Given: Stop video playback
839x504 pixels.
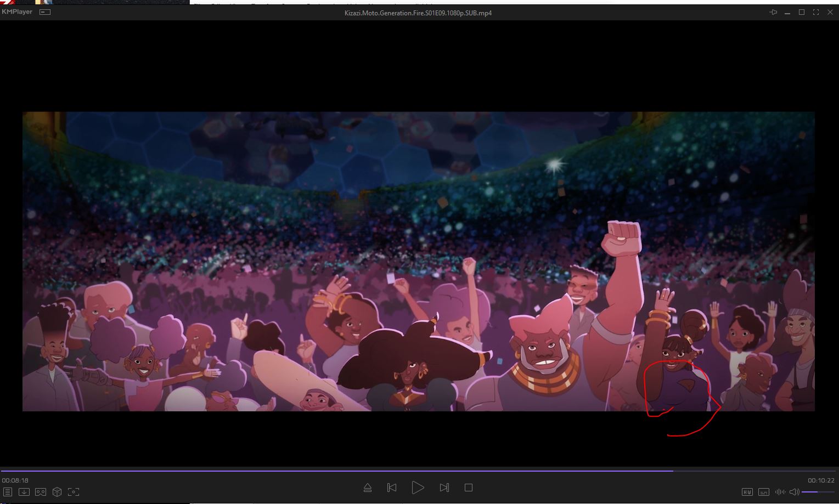Looking at the screenshot, I should click(468, 488).
